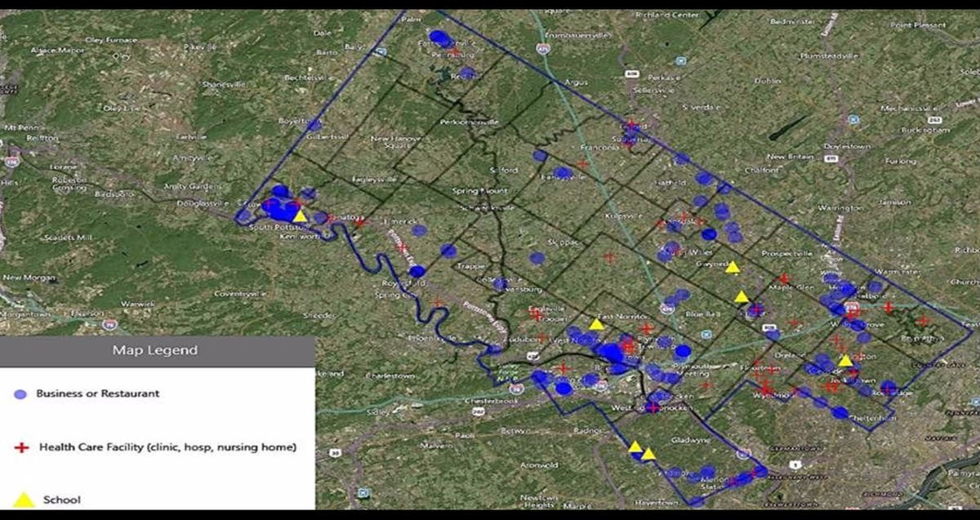Click the blue circle icon in the Map Legend
Image resolution: width=980 pixels, height=520 pixels.
[21, 394]
